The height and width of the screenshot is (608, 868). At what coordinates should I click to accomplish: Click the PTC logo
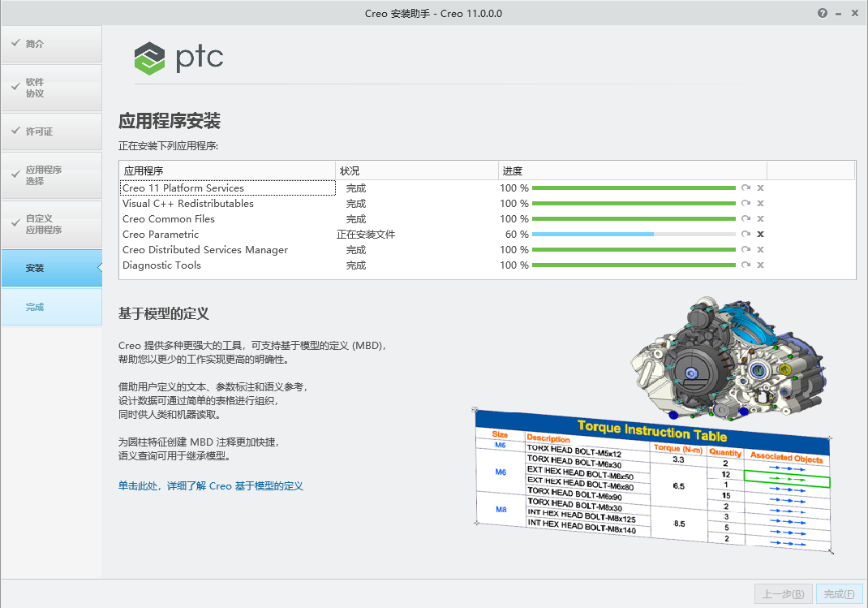point(178,58)
